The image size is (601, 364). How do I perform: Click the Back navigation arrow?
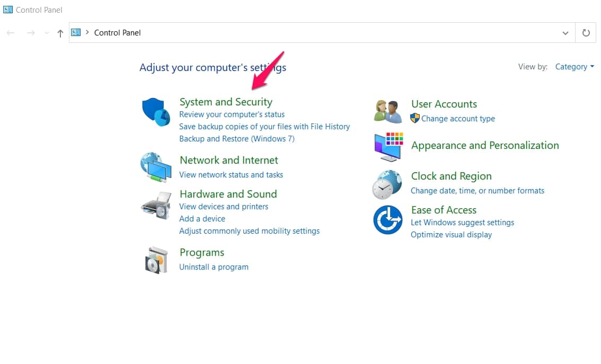(11, 33)
